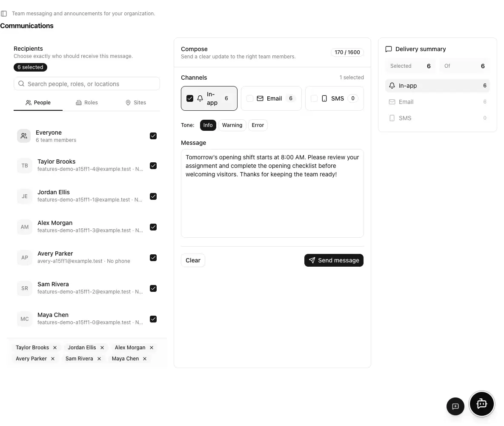Enable the SMS channel checkbox
Image resolution: width=504 pixels, height=426 pixels.
[314, 98]
